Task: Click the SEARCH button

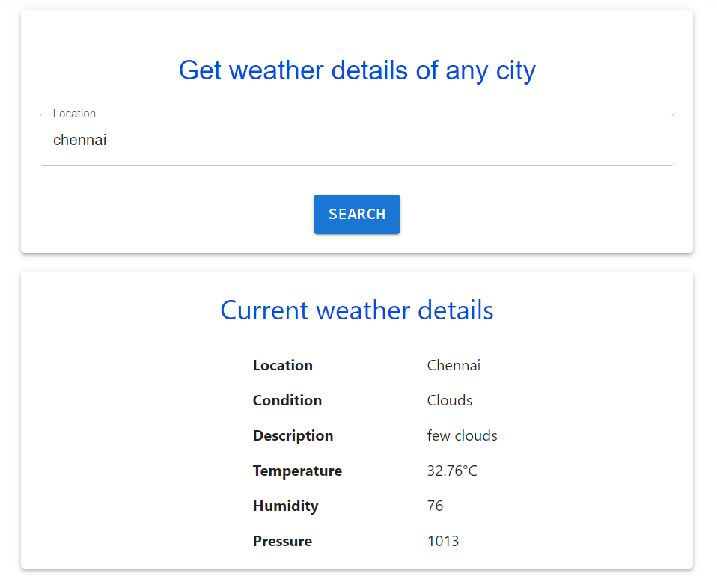Action: [x=357, y=214]
